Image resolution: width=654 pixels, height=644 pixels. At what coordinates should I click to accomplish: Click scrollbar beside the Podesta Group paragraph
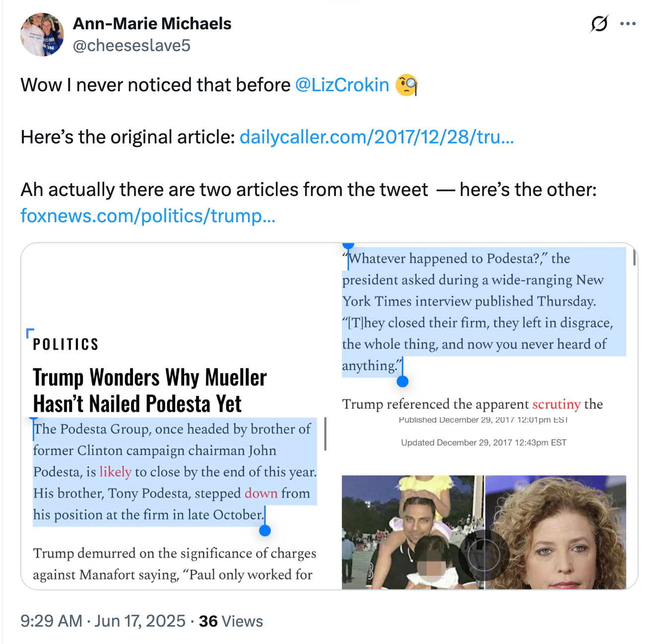click(x=325, y=434)
